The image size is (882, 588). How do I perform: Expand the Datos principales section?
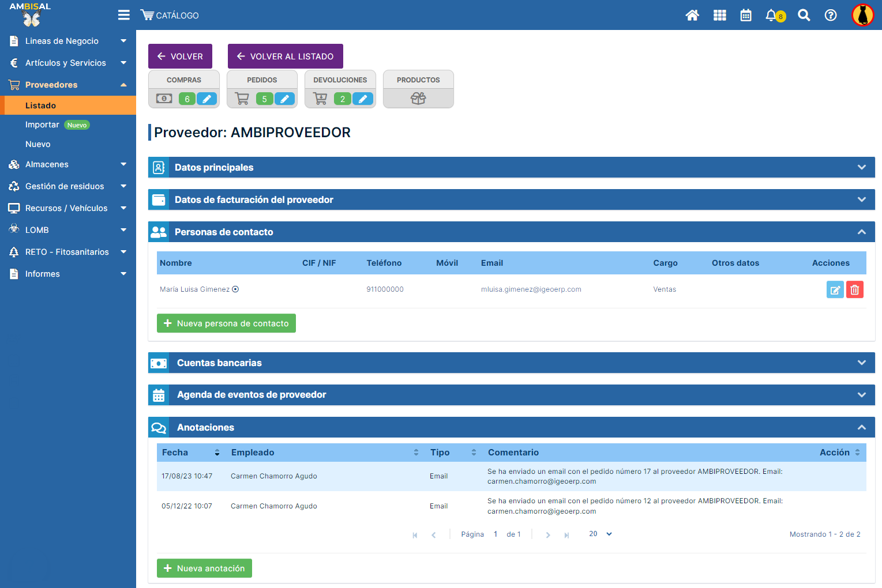pos(861,167)
